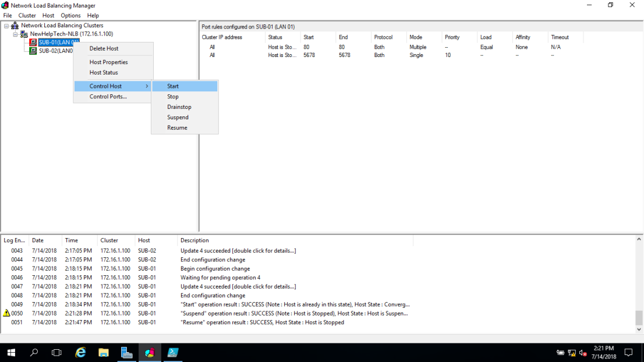644x362 pixels.
Task: Click the Status column header in port rules
Action: pyautogui.click(x=283, y=37)
